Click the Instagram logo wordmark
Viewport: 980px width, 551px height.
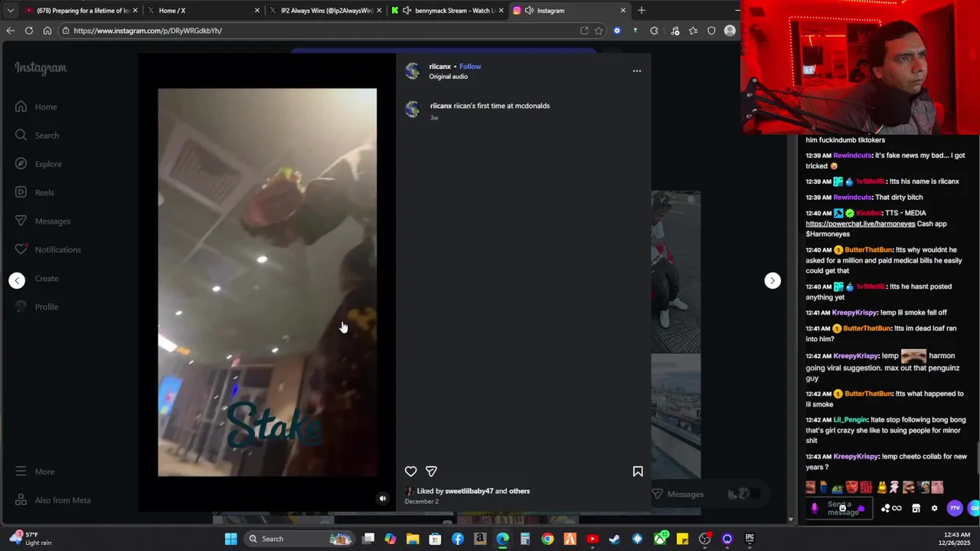click(41, 68)
